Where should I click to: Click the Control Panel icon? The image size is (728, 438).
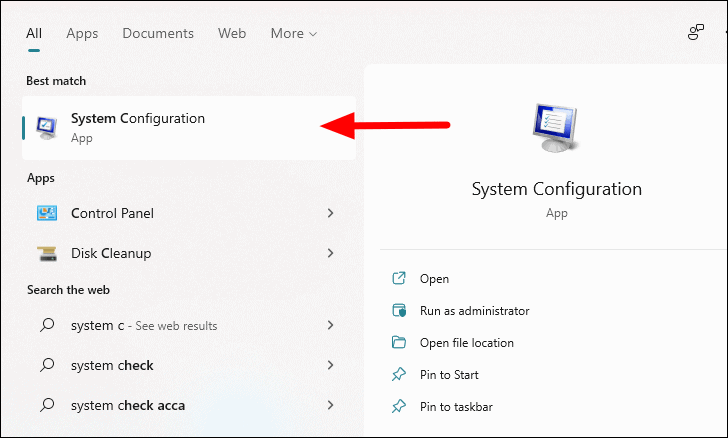[x=47, y=213]
